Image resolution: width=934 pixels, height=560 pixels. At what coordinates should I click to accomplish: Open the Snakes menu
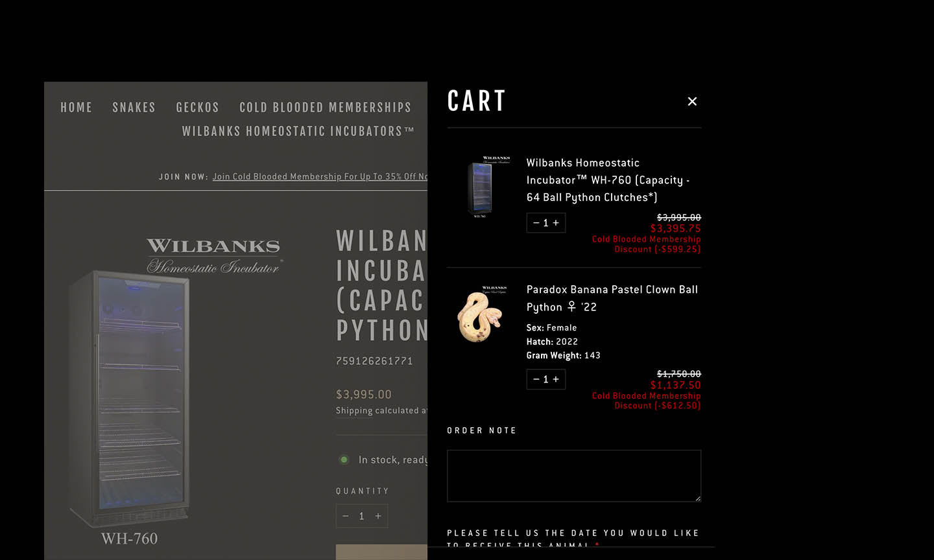134,108
